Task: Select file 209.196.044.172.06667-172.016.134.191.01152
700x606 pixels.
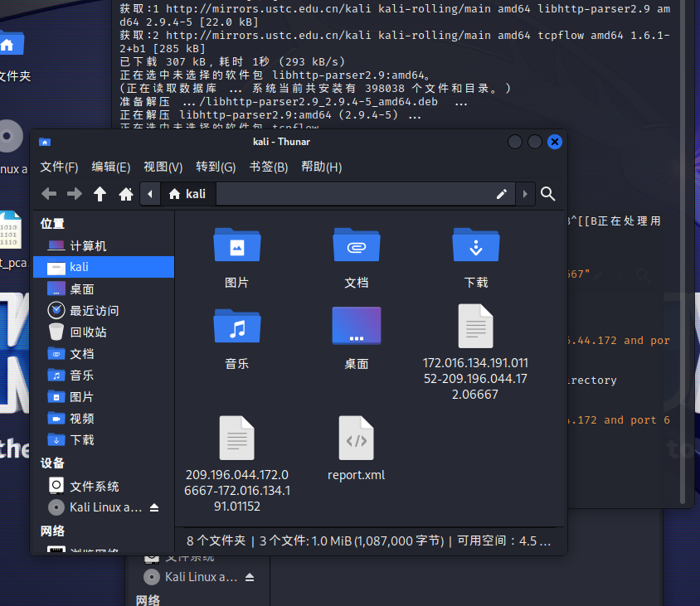Action: [x=237, y=464]
